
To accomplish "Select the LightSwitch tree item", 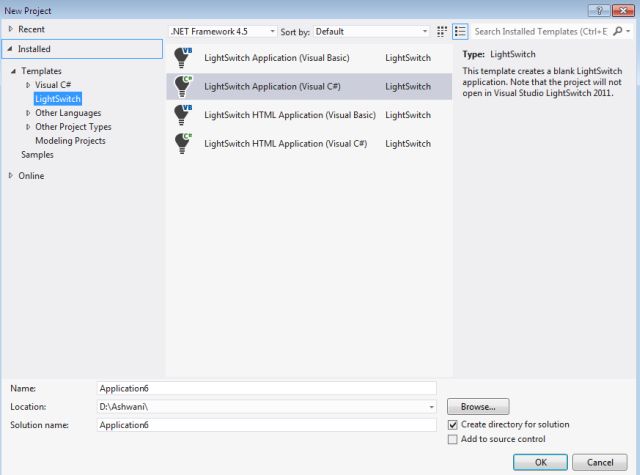I will [x=58, y=99].
